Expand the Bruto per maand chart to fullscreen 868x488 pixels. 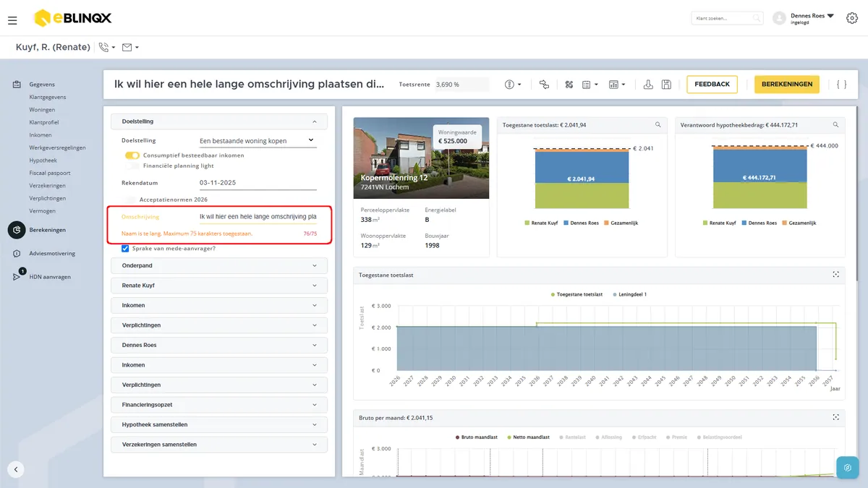[835, 417]
